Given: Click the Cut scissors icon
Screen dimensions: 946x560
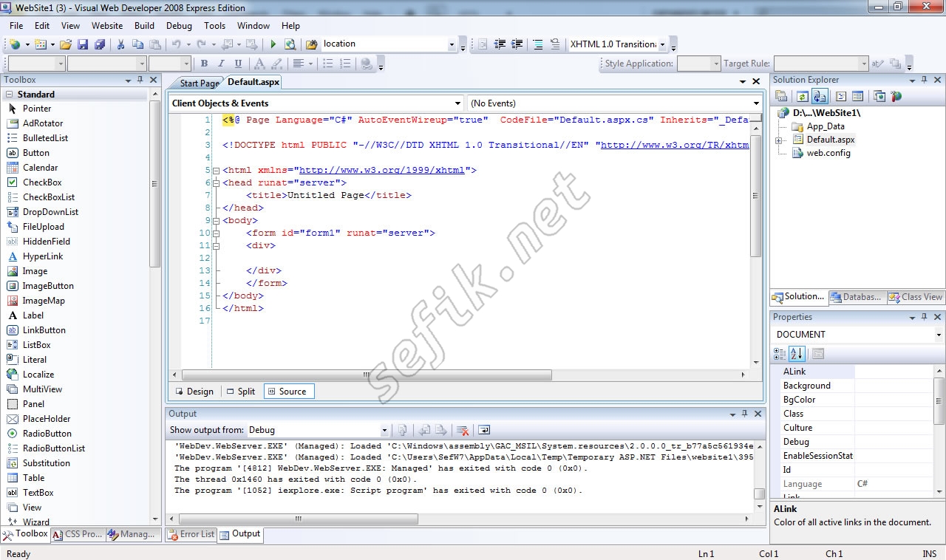Looking at the screenshot, I should click(120, 44).
